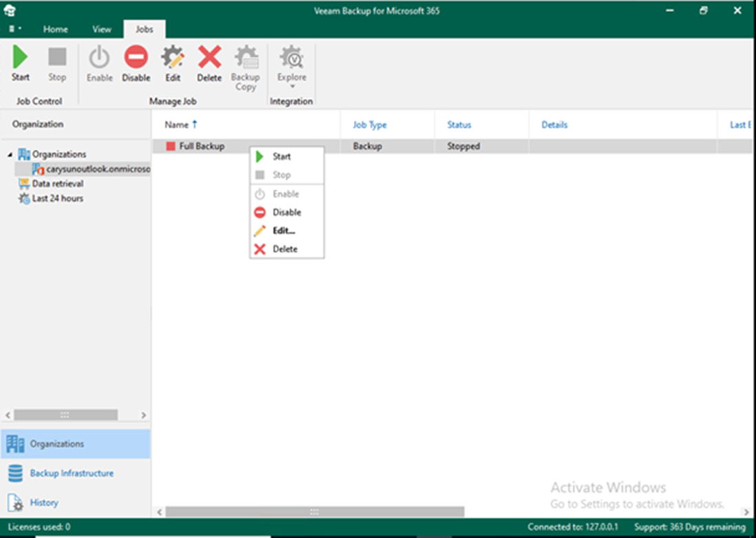Image resolution: width=756 pixels, height=538 pixels.
Task: Click the job list horizontal scrollbar thumb
Action: tap(315, 512)
